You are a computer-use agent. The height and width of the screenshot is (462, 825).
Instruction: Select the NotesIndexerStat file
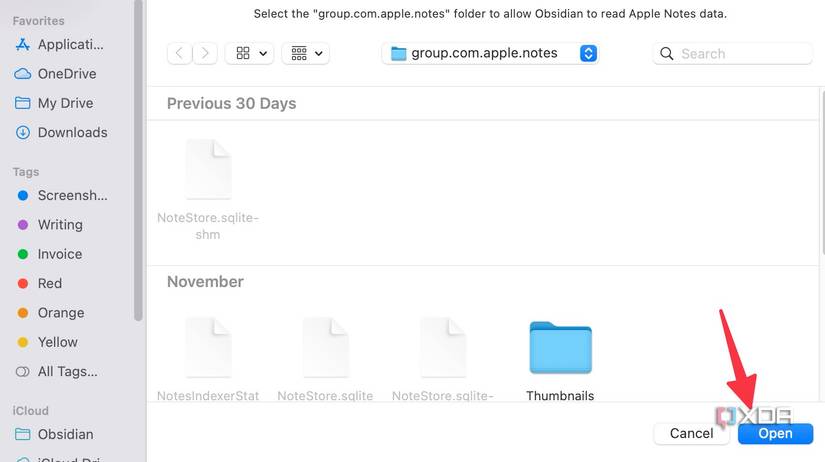click(x=208, y=359)
